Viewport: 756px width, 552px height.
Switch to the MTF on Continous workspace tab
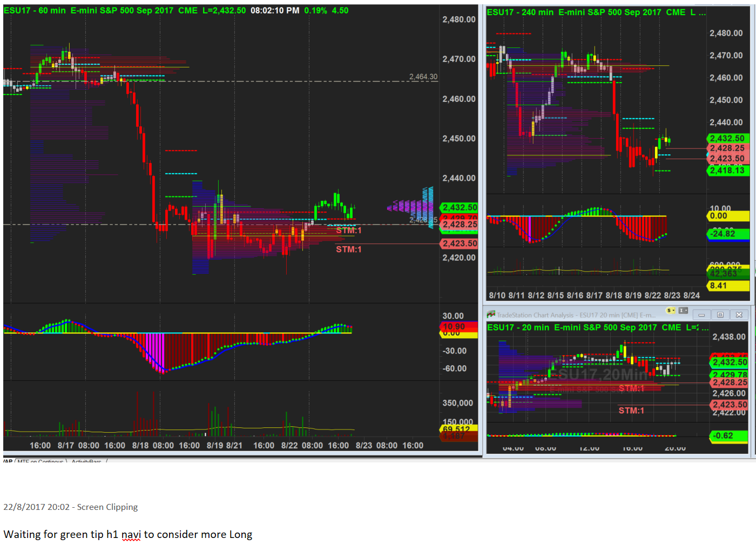pyautogui.click(x=40, y=462)
